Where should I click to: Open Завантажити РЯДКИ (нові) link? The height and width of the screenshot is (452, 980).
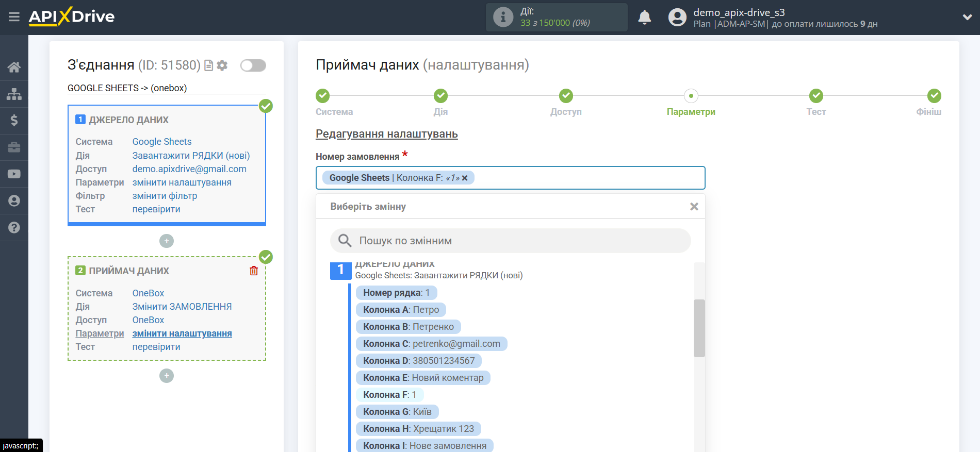191,156
